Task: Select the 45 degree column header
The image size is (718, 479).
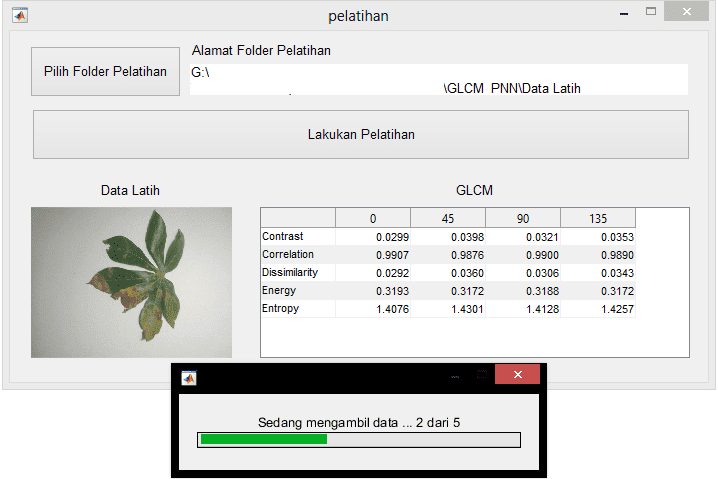Action: (x=447, y=218)
